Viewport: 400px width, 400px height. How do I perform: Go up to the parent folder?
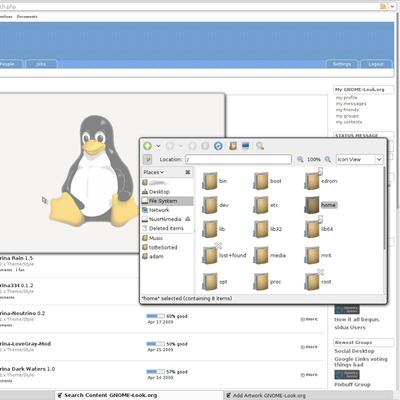coord(192,146)
